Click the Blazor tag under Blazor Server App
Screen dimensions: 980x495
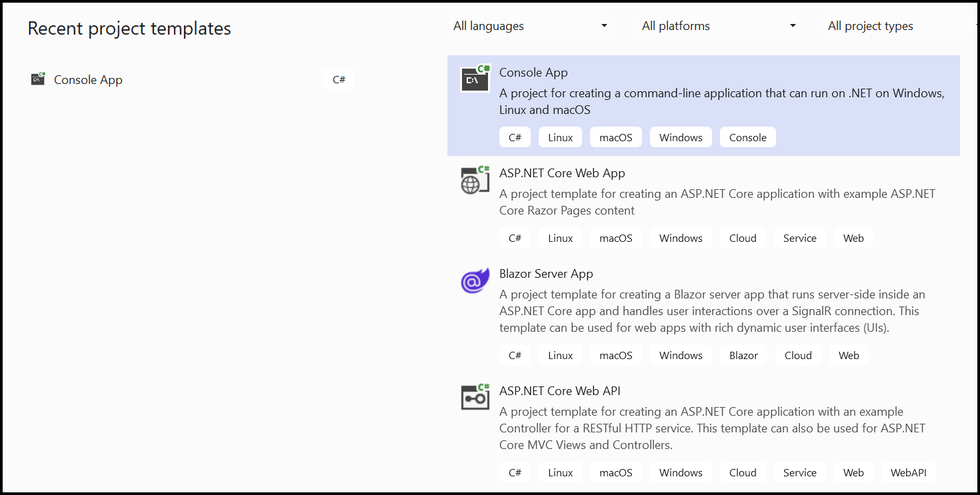[x=743, y=355]
